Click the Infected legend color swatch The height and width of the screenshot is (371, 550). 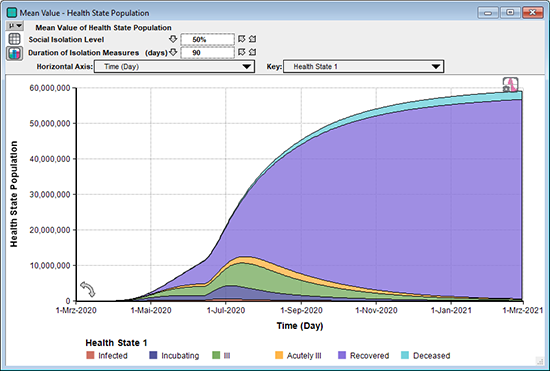coord(90,355)
